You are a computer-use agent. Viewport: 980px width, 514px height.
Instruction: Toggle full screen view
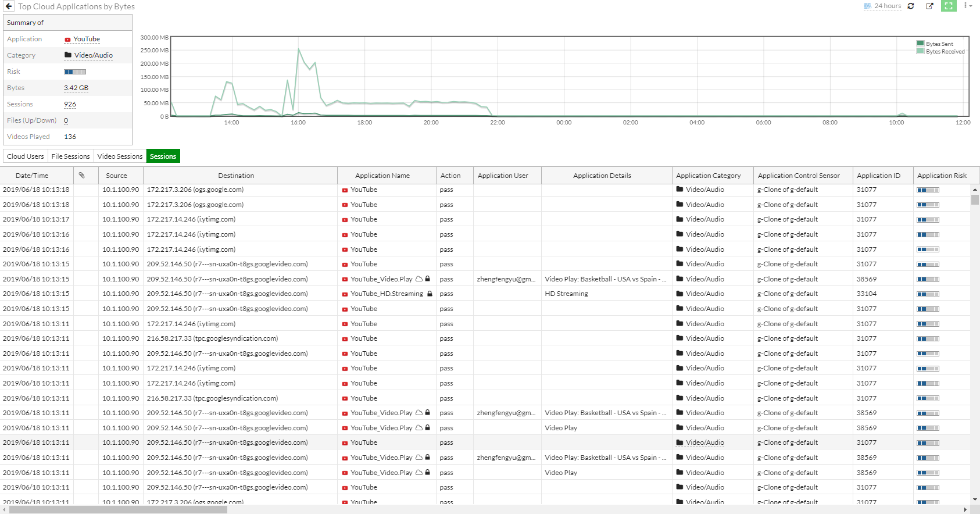[x=949, y=6]
